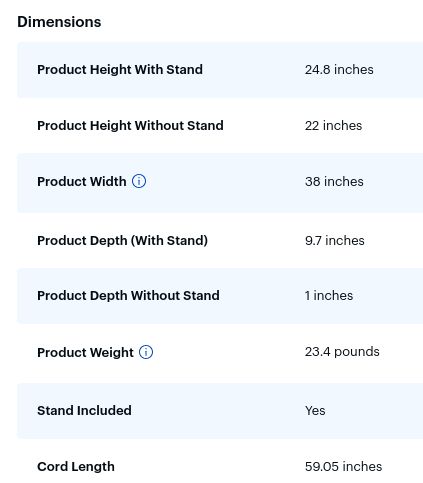The height and width of the screenshot is (483, 423).
Task: Click the Product Depth (With Stand) label
Action: point(122,240)
